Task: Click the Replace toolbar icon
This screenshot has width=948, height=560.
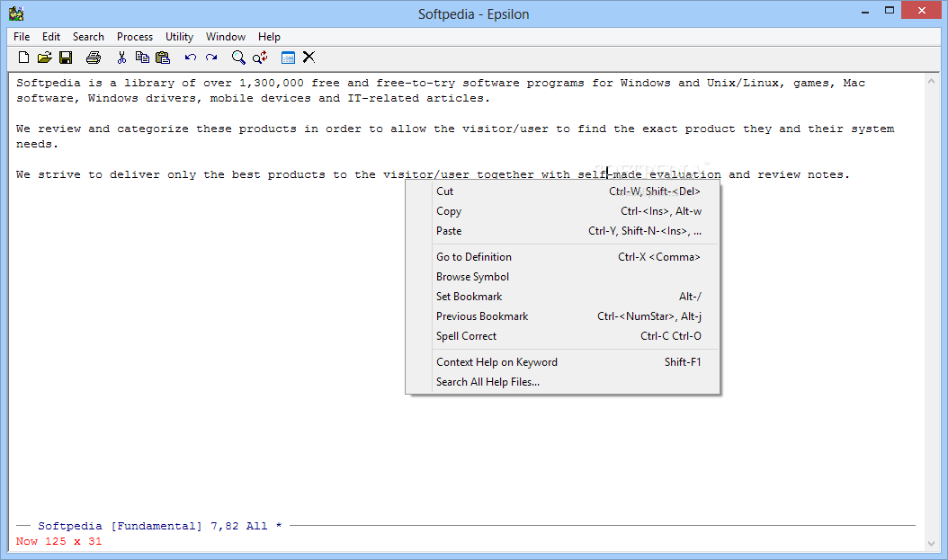Action: point(260,58)
